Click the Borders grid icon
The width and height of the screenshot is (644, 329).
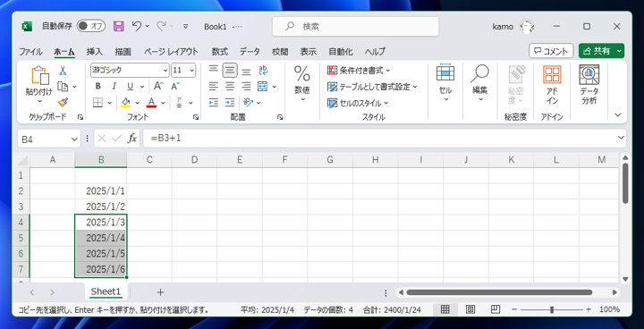(x=97, y=102)
